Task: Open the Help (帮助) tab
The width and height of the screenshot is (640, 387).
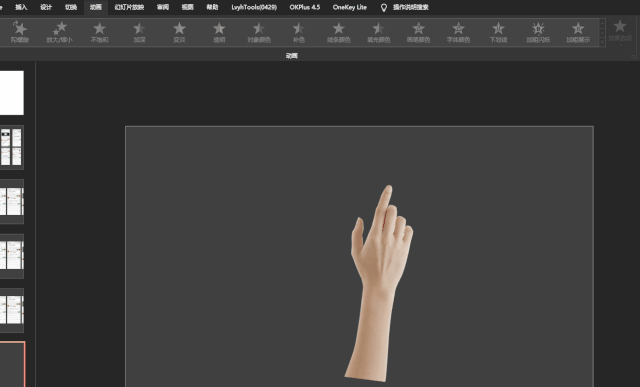Action: 212,7
